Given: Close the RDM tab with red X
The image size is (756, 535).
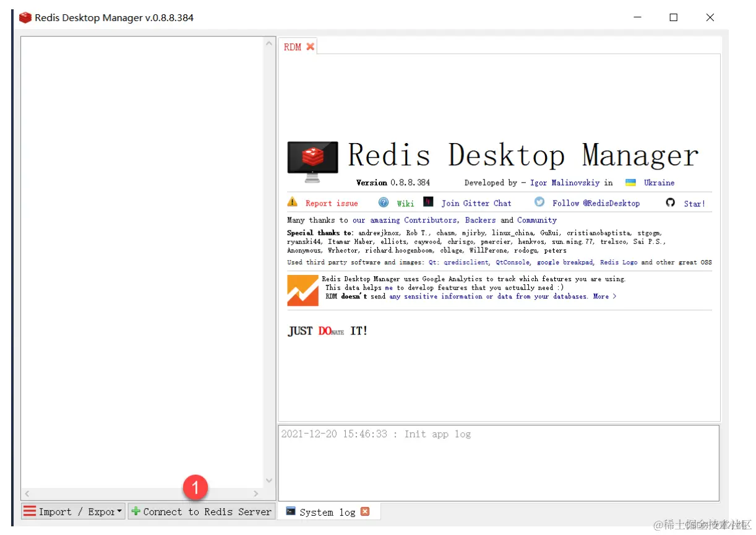Looking at the screenshot, I should pyautogui.click(x=310, y=46).
